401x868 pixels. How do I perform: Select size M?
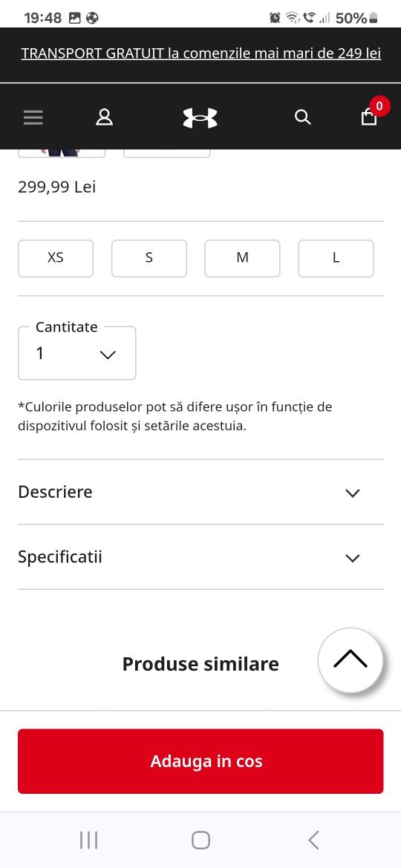[243, 258]
